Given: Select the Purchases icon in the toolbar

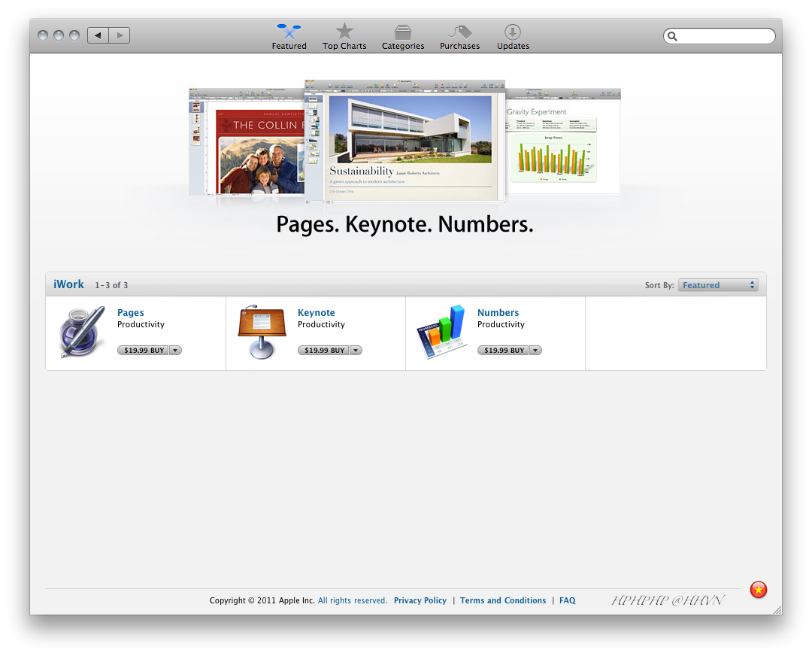Looking at the screenshot, I should tap(459, 34).
